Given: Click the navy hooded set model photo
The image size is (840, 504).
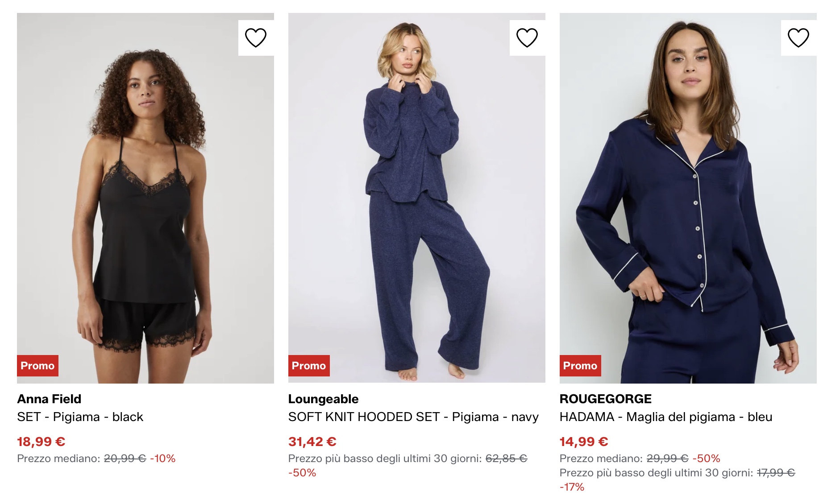Looking at the screenshot, I should click(x=415, y=196).
